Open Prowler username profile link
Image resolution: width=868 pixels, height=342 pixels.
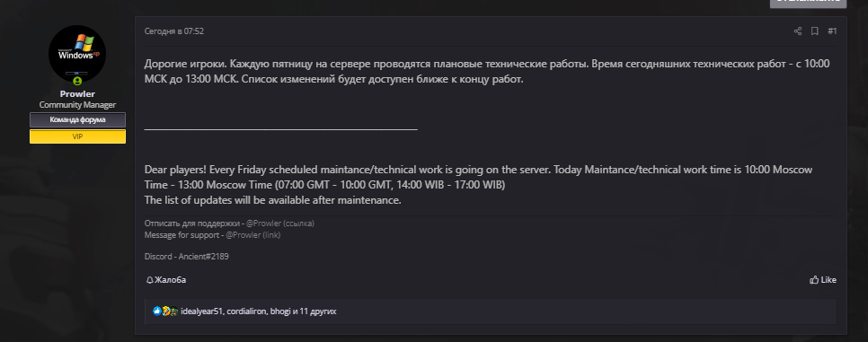click(77, 94)
